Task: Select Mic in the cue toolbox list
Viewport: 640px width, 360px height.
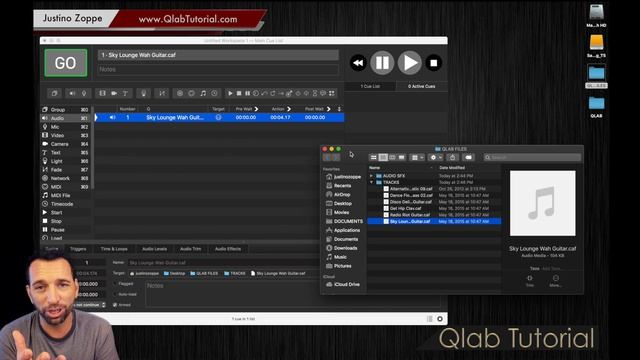Action: (x=65, y=127)
